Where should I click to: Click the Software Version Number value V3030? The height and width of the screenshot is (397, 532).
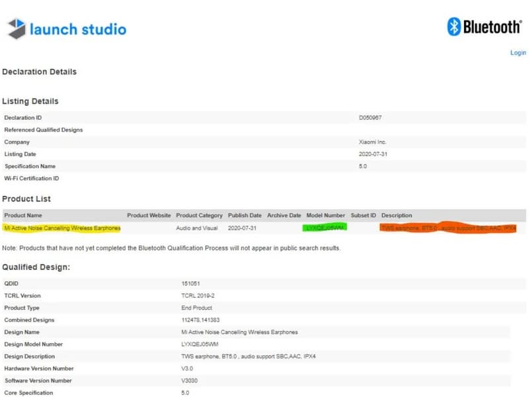click(x=189, y=380)
